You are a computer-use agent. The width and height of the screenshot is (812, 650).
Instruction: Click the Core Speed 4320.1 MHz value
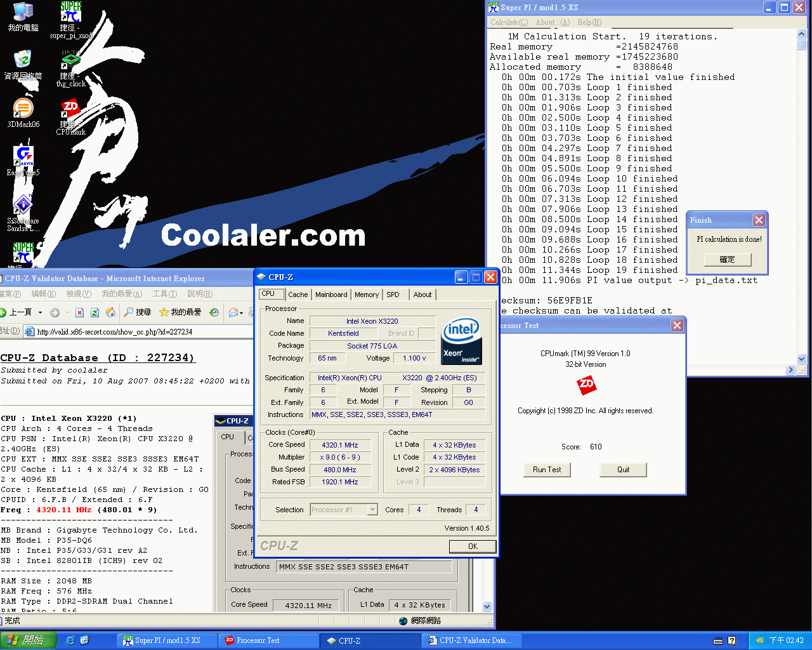(340, 445)
